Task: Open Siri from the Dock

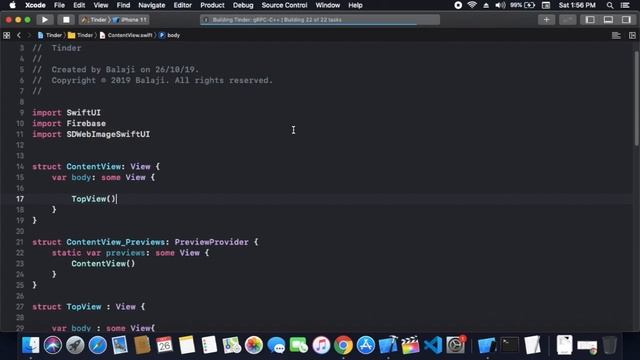Action: coord(53,345)
